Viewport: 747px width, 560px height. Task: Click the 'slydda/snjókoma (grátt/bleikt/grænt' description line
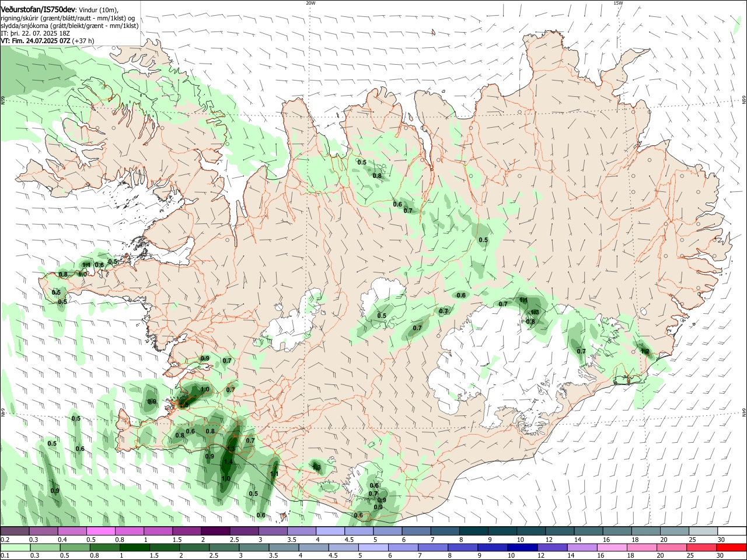(69, 26)
